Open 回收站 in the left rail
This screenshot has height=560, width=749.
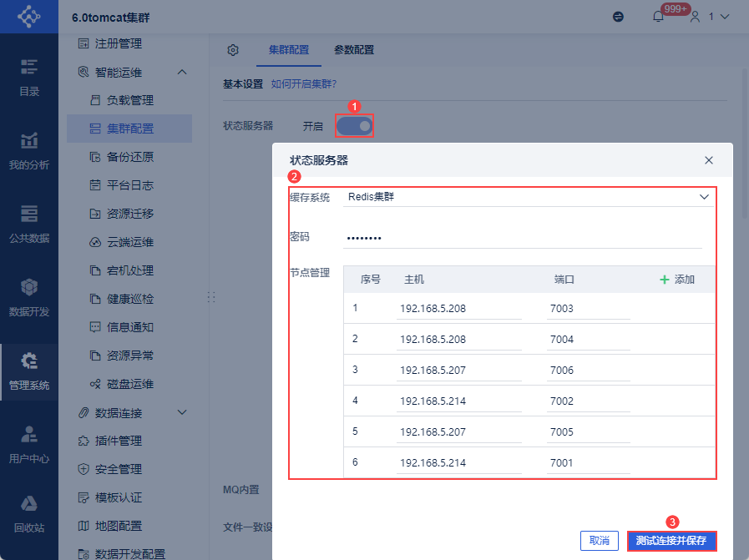[x=29, y=515]
